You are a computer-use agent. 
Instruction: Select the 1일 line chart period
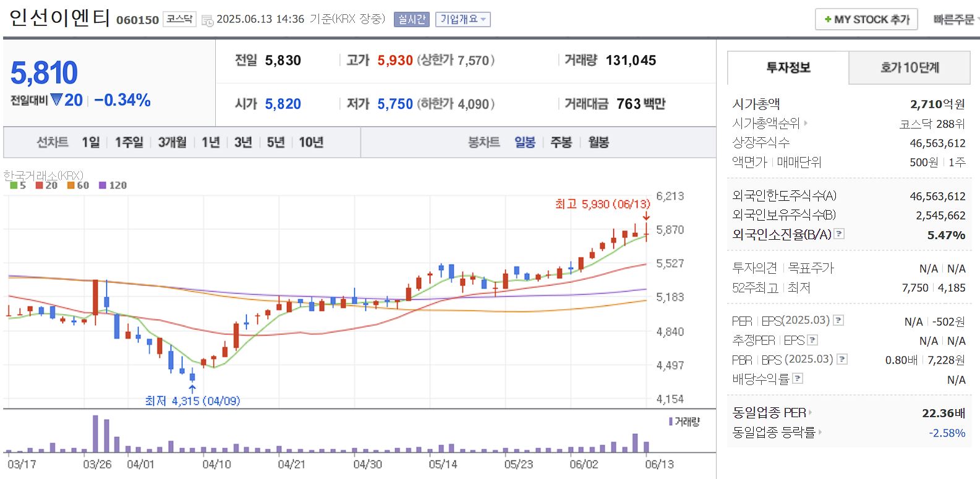click(91, 143)
